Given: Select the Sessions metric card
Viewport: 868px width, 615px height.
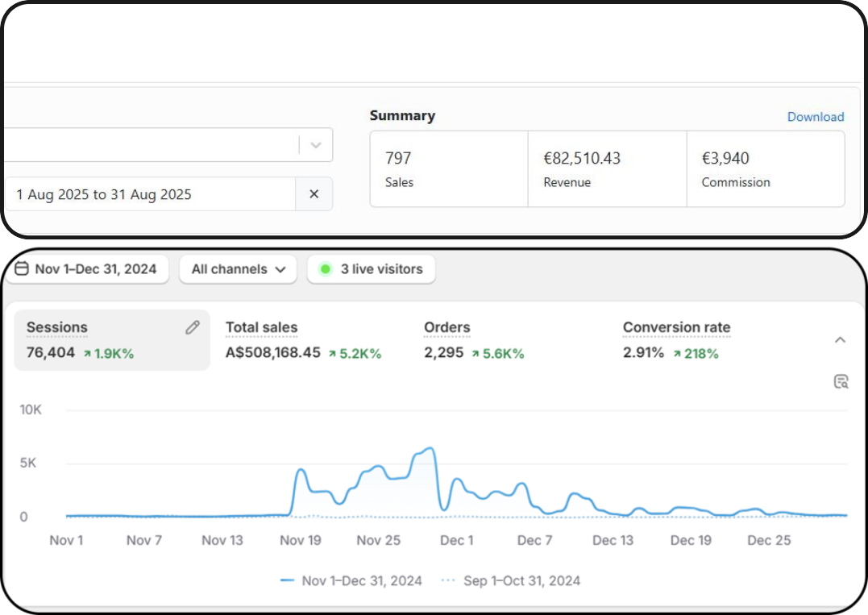Looking at the screenshot, I should tap(89, 339).
